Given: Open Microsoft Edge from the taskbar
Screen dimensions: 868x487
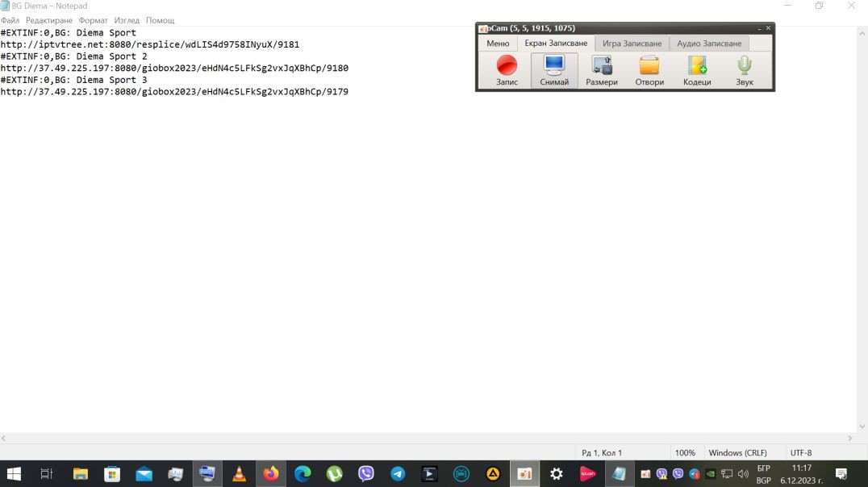Looking at the screenshot, I should pos(303,474).
